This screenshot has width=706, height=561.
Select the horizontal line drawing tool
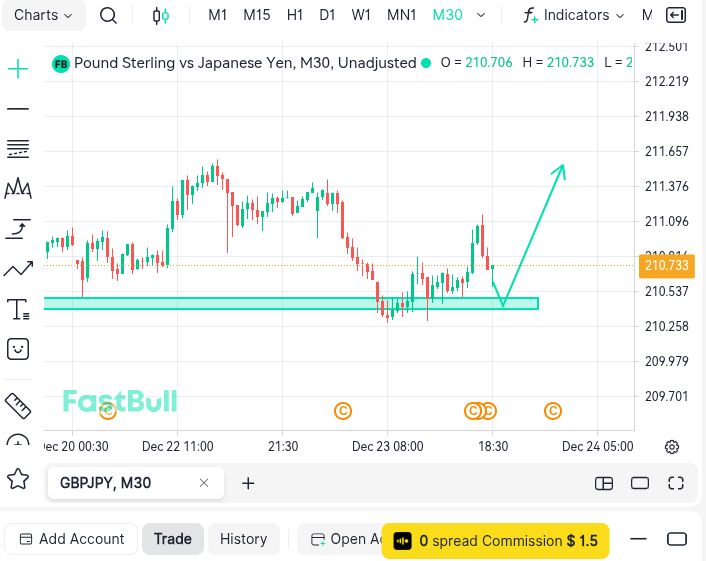point(18,109)
